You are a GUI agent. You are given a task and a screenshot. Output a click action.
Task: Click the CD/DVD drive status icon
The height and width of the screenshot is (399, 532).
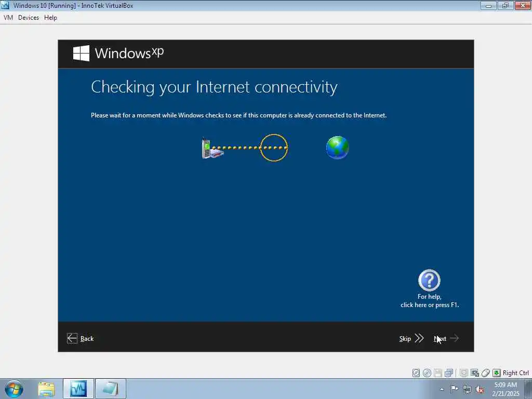tap(427, 373)
